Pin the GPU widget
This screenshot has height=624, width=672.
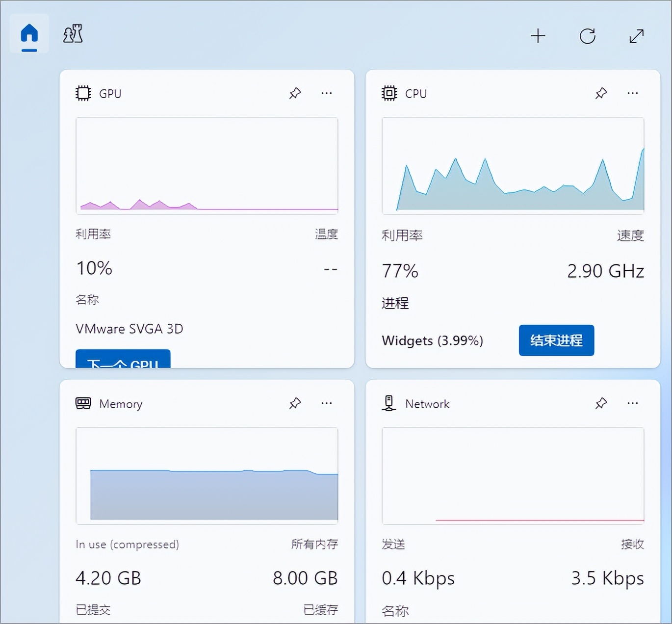pyautogui.click(x=295, y=93)
